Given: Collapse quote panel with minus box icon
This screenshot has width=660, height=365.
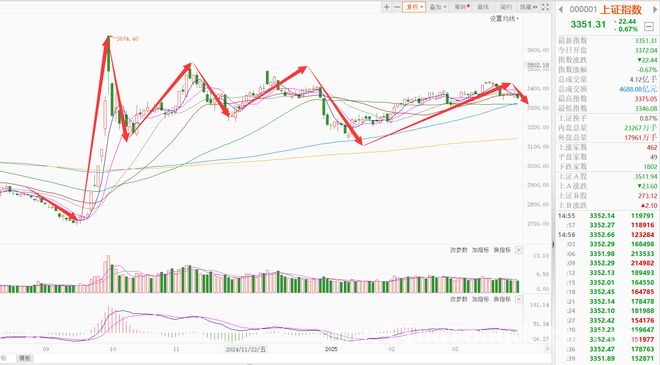Looking at the screenshot, I should tap(649, 25).
